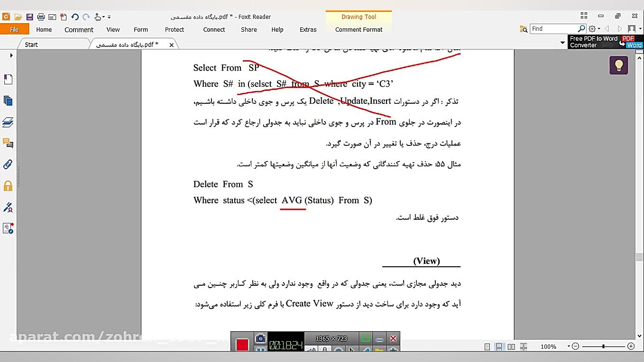Viewport: 644px width, 362px height.
Task: Open the Bookmarks panel in left sidebar
Action: tap(8, 80)
